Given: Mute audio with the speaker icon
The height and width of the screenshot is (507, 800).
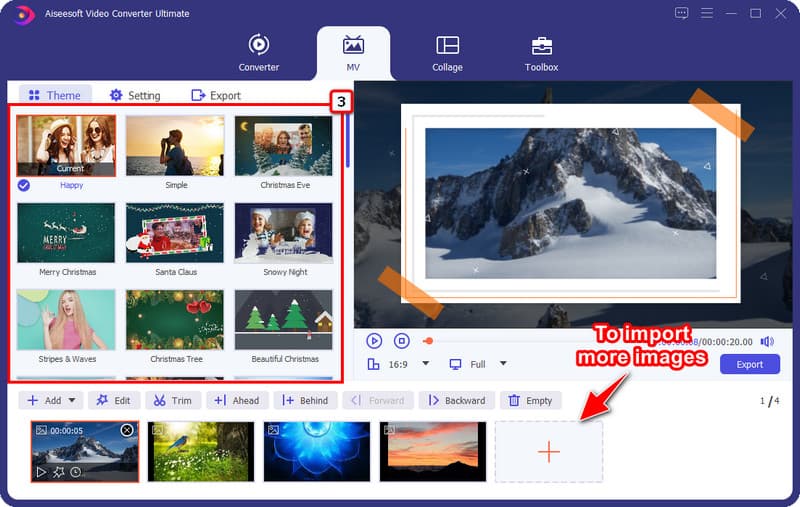Looking at the screenshot, I should (767, 341).
